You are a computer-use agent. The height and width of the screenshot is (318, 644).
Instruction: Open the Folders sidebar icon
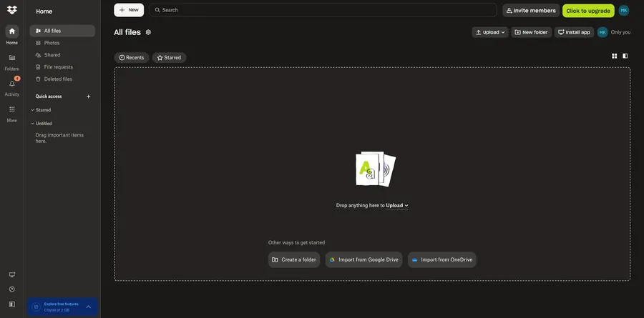pyautogui.click(x=11, y=58)
